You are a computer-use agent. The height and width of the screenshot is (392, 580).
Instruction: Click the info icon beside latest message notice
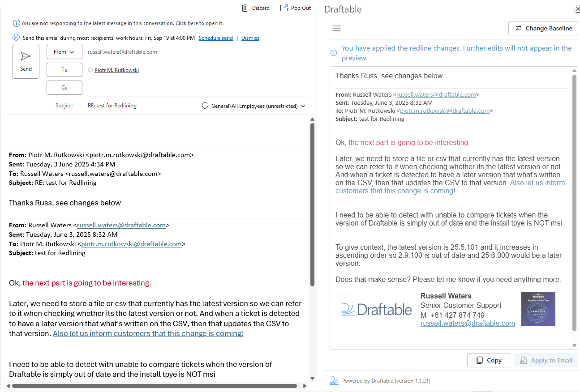17,23
